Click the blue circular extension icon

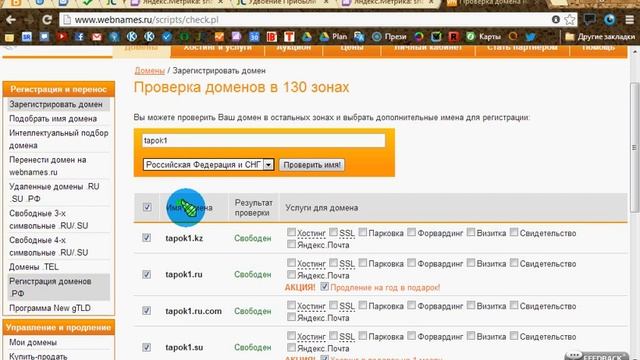click(610, 19)
